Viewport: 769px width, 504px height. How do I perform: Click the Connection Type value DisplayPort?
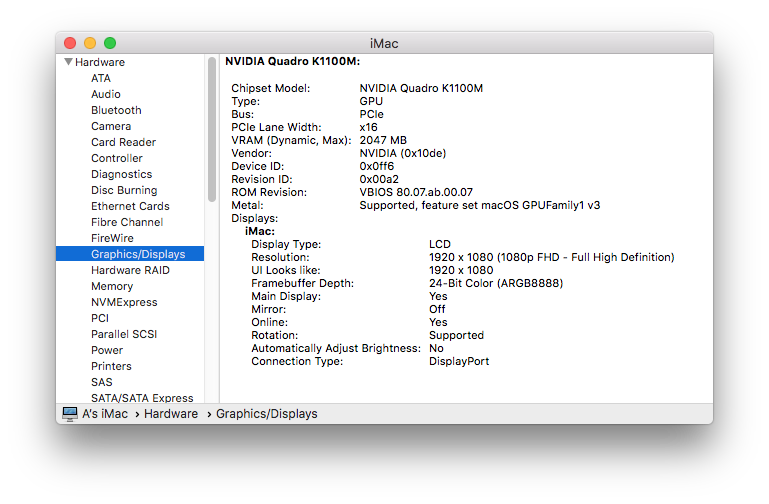[x=459, y=361]
